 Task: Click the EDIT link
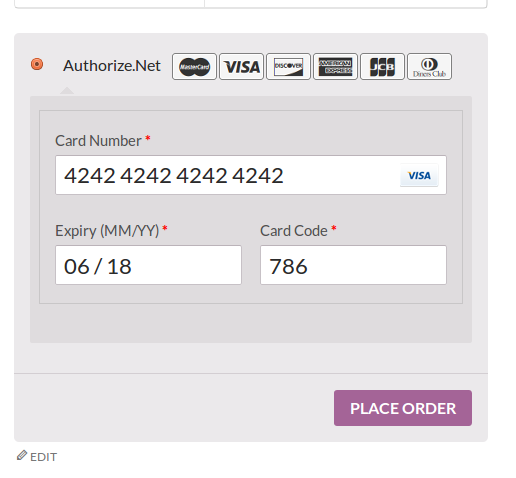tap(43, 457)
